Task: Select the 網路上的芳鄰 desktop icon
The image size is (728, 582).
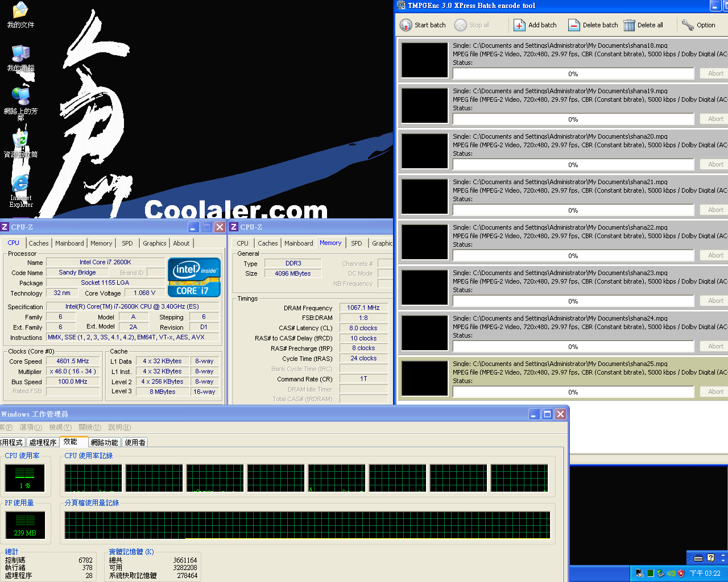Action: coord(20,96)
